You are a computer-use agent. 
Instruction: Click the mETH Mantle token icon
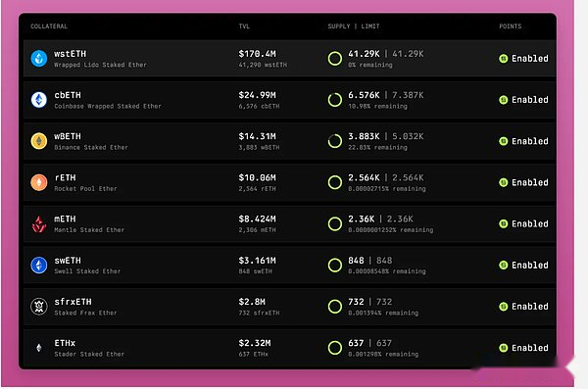(x=39, y=224)
